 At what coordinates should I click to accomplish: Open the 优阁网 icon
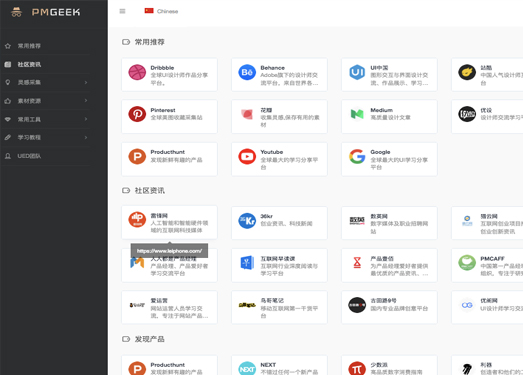click(467, 305)
